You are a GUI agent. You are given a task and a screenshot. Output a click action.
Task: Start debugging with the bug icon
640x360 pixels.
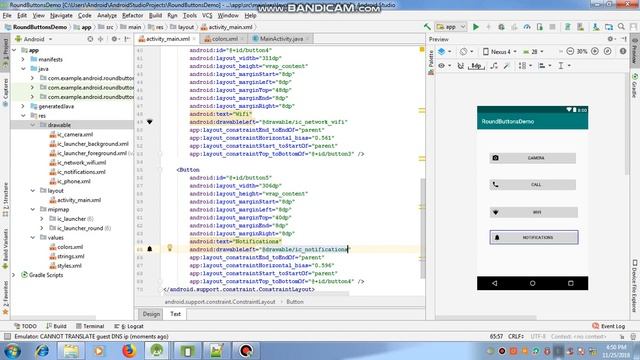pyautogui.click(x=501, y=27)
